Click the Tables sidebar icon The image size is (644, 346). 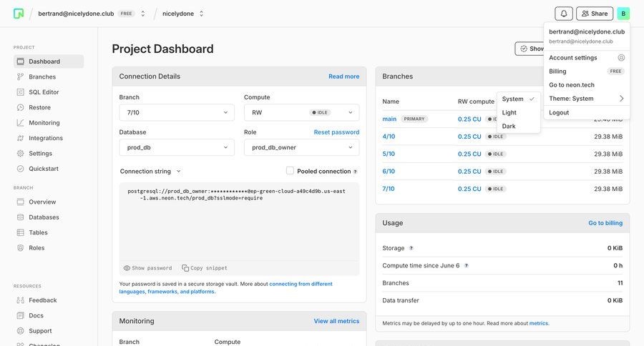[21, 232]
